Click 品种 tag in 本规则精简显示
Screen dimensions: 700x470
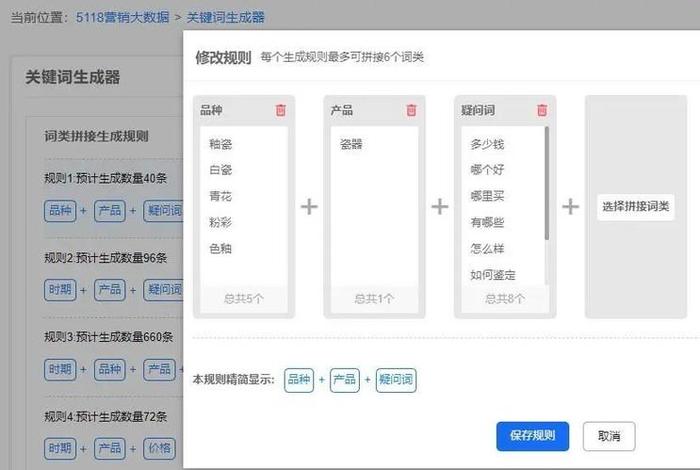[299, 380]
